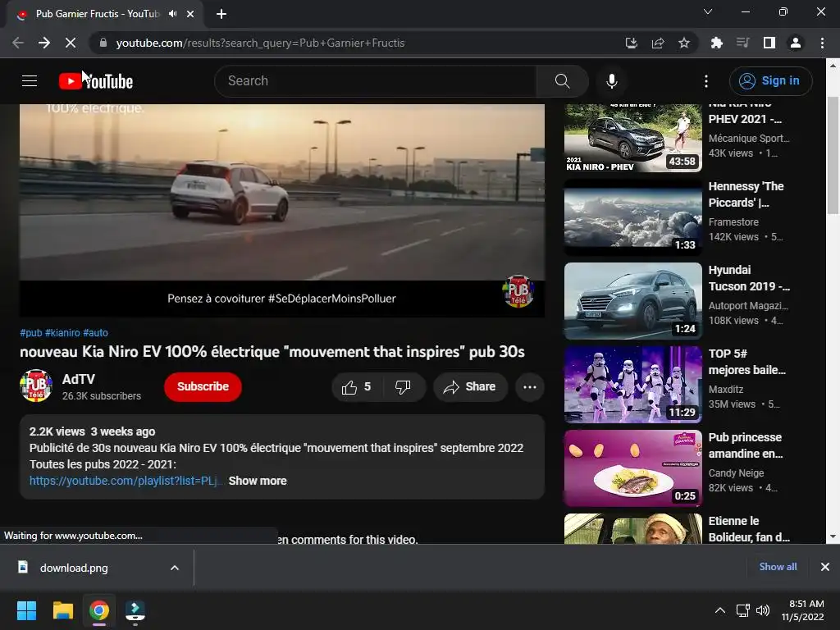The image size is (840, 630).
Task: Toggle Chrome side panel
Action: point(769,43)
